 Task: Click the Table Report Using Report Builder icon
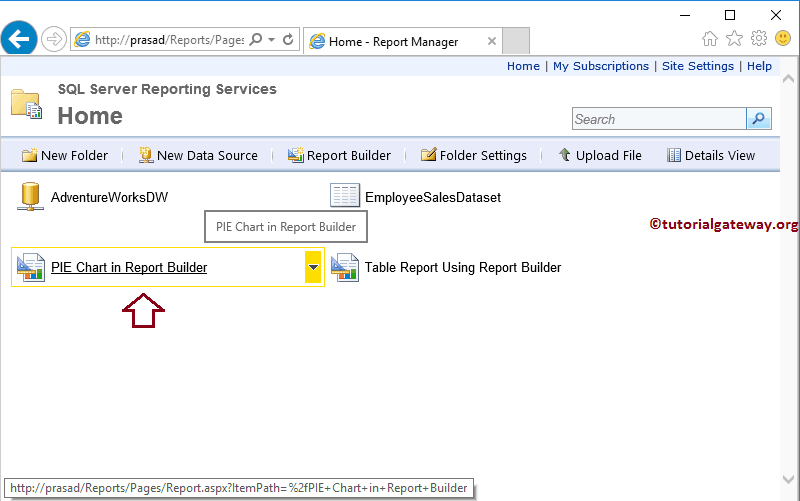click(x=344, y=267)
